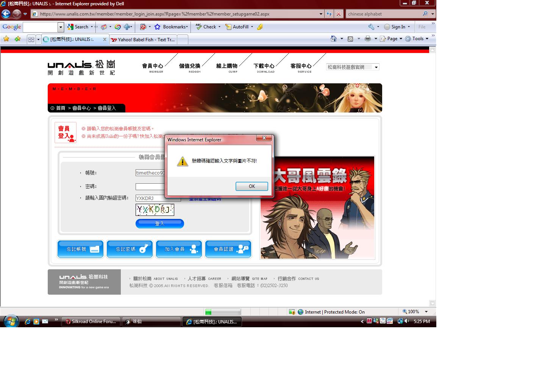
Task: Click the blue 登入 login button
Action: tap(159, 224)
